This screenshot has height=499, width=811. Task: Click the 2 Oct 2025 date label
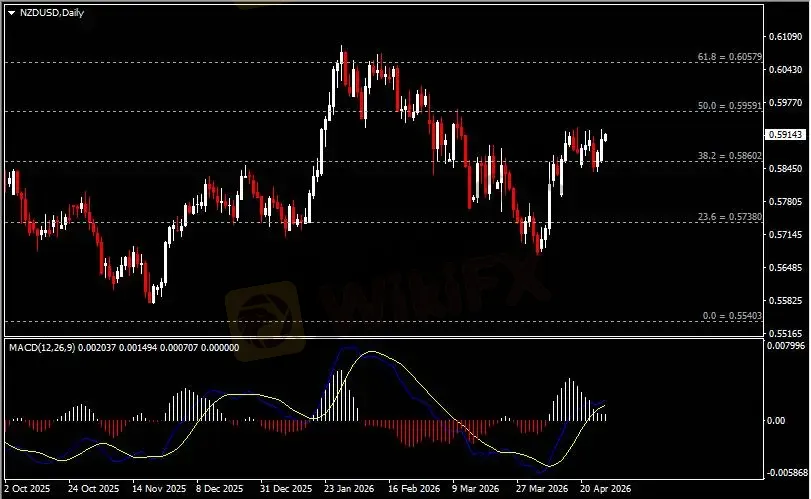tap(27, 489)
